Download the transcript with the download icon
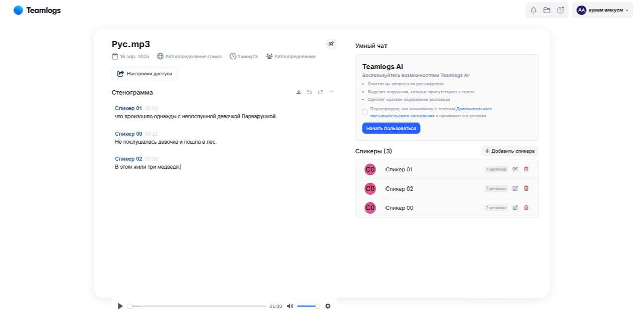Image resolution: width=644 pixels, height=311 pixels. pos(299,92)
